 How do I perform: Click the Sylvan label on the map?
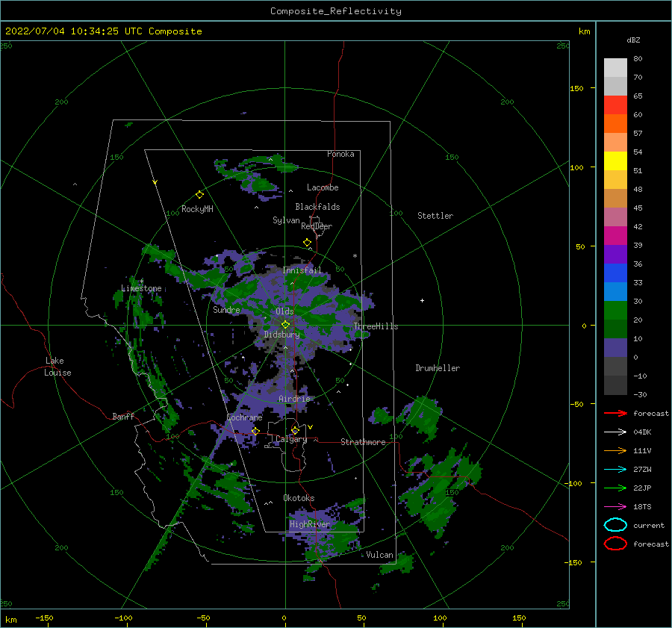pos(286,220)
